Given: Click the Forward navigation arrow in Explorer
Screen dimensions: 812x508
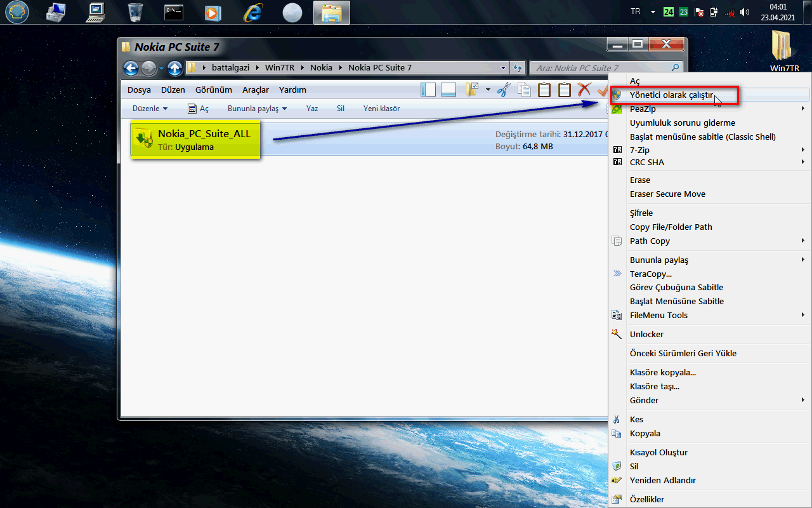Looking at the screenshot, I should point(148,68).
